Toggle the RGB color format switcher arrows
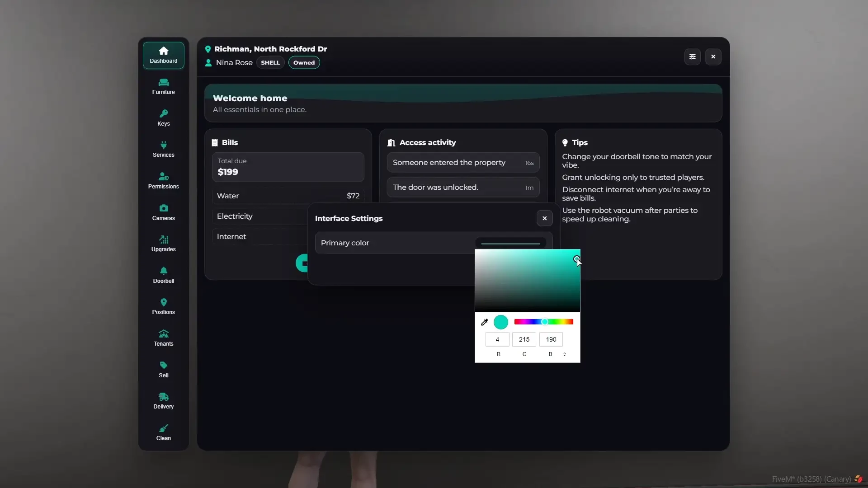 (564, 354)
